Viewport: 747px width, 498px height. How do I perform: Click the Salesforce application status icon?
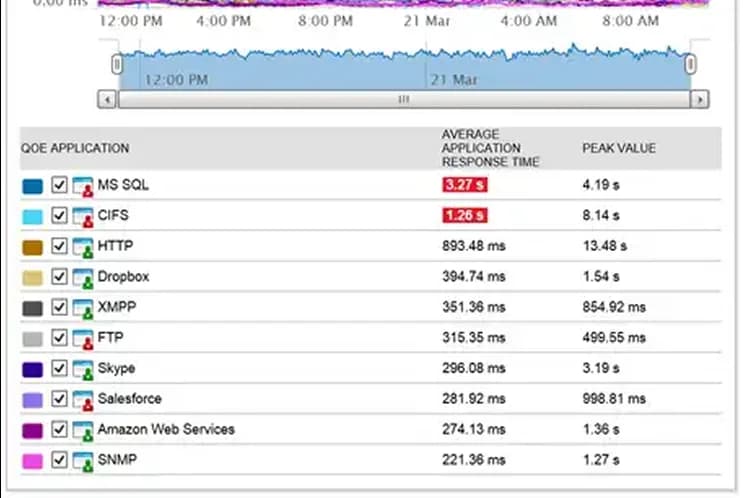click(x=83, y=399)
